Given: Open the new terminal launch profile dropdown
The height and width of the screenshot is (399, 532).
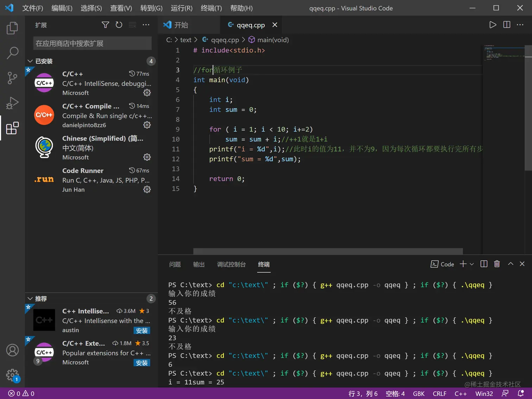Looking at the screenshot, I should point(472,264).
